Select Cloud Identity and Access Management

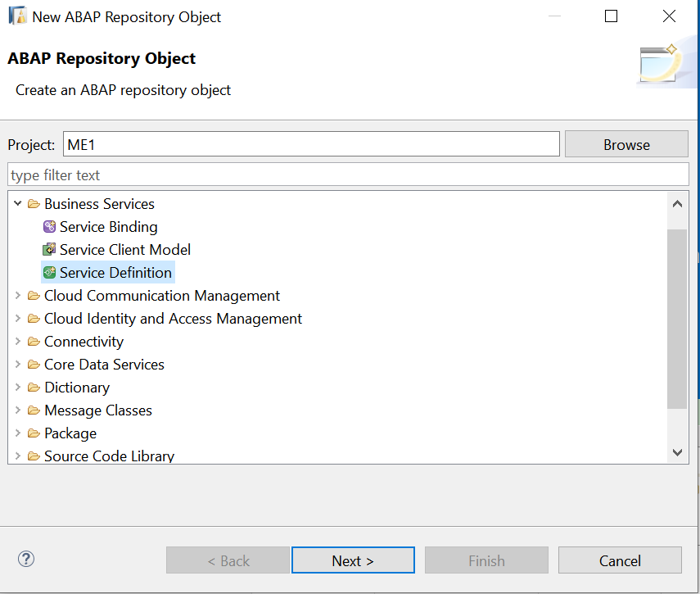tap(173, 319)
